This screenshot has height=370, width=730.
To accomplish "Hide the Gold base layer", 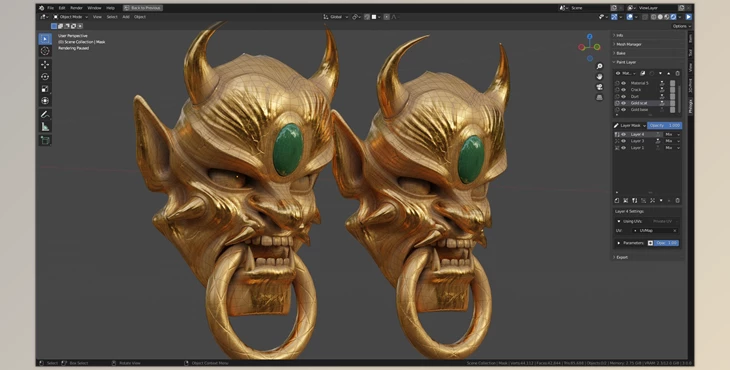I will [623, 110].
